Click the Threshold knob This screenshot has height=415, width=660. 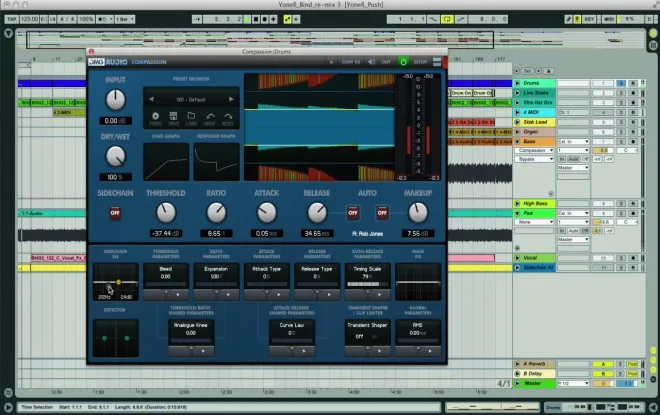[166, 213]
